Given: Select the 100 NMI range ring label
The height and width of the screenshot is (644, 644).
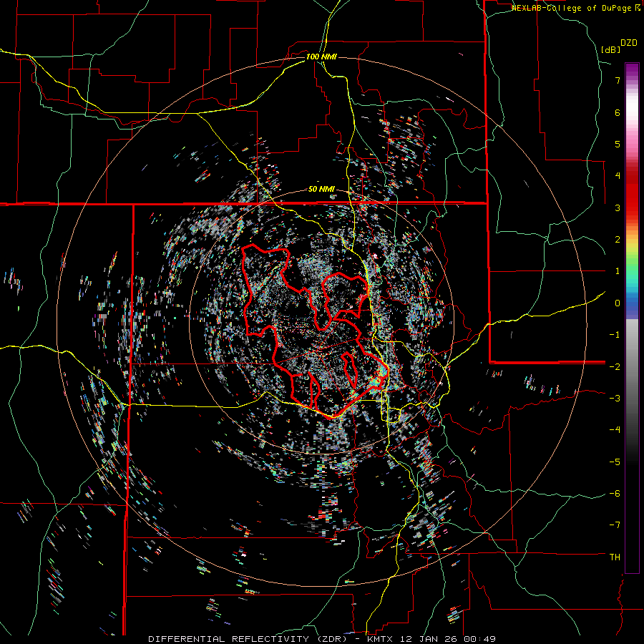Looking at the screenshot, I should (x=321, y=57).
